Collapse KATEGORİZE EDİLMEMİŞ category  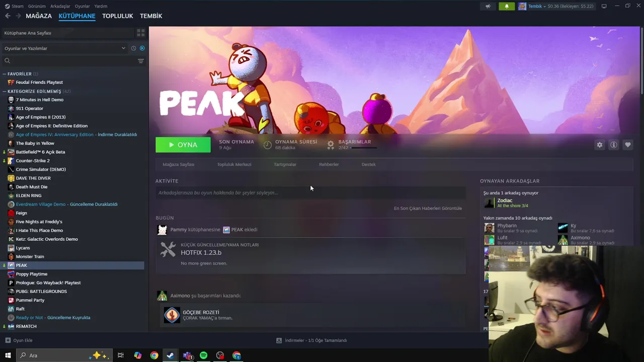(5, 92)
